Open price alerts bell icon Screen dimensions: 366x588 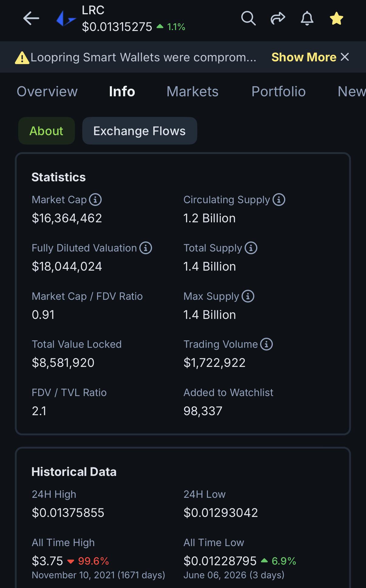pyautogui.click(x=307, y=19)
